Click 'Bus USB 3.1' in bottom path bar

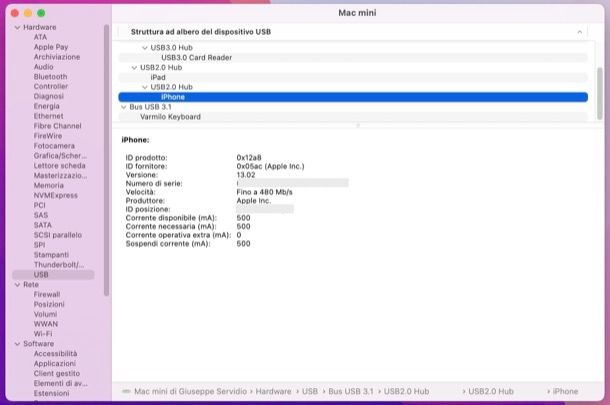click(351, 391)
